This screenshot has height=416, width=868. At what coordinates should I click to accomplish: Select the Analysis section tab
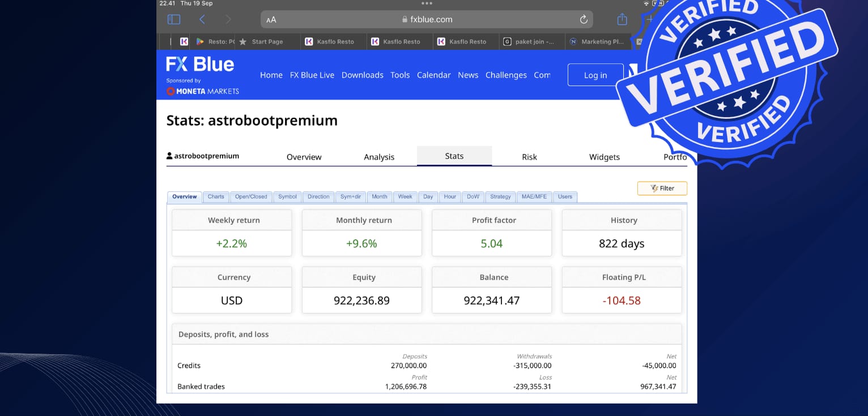coord(379,157)
